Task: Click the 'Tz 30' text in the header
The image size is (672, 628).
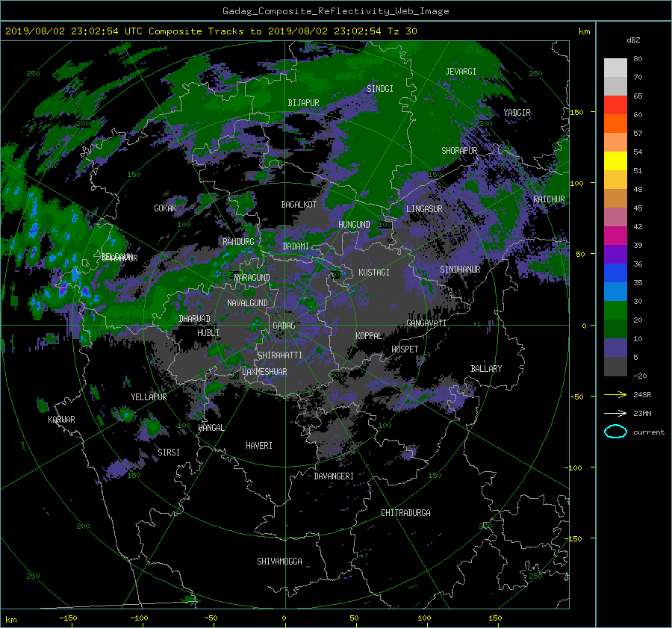Action: [x=402, y=31]
